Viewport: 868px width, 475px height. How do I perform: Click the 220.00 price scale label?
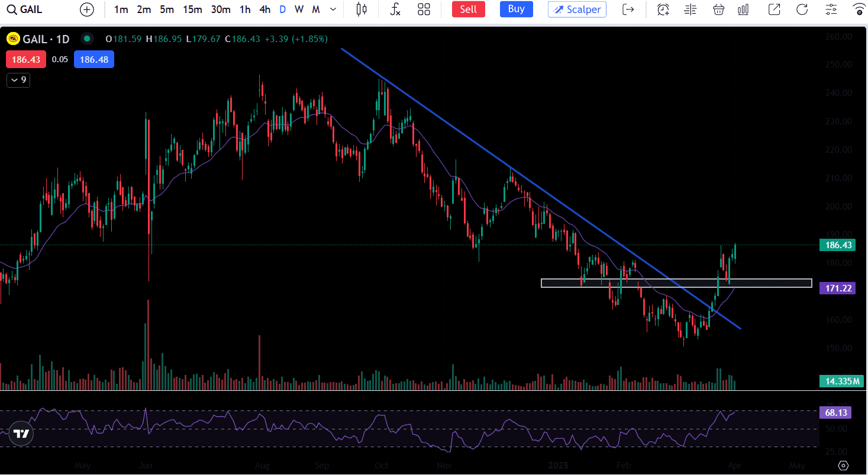pyautogui.click(x=838, y=150)
